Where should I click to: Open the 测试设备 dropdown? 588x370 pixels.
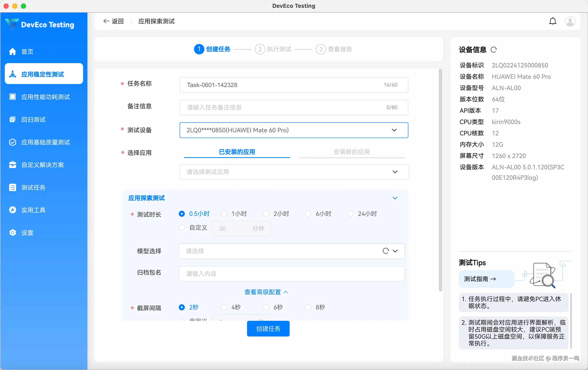pyautogui.click(x=294, y=130)
